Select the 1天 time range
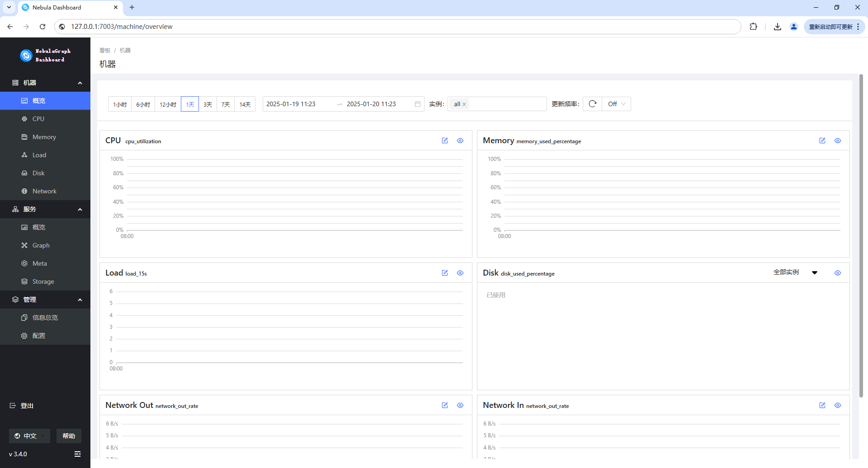868x468 pixels. pos(190,104)
